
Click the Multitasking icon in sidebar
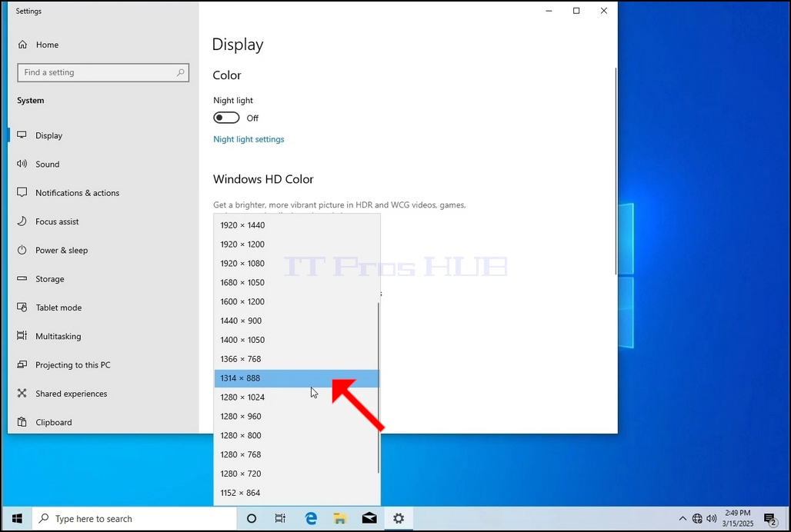[22, 335]
